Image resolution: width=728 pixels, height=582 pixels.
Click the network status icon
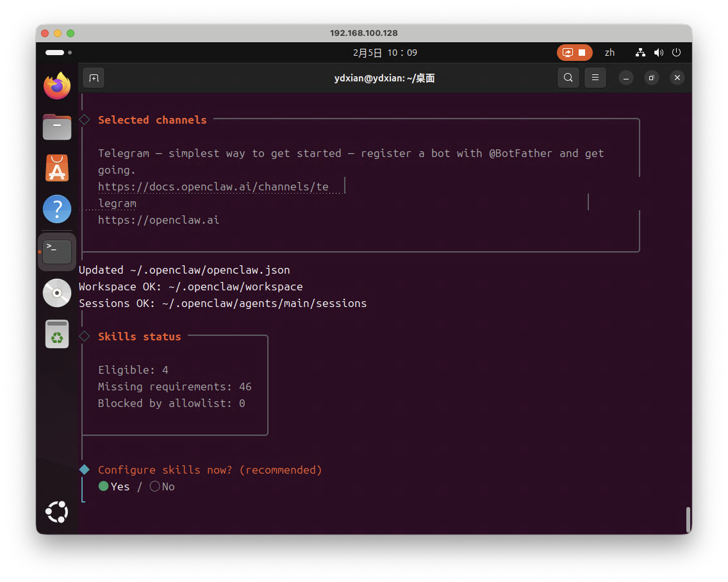point(640,53)
